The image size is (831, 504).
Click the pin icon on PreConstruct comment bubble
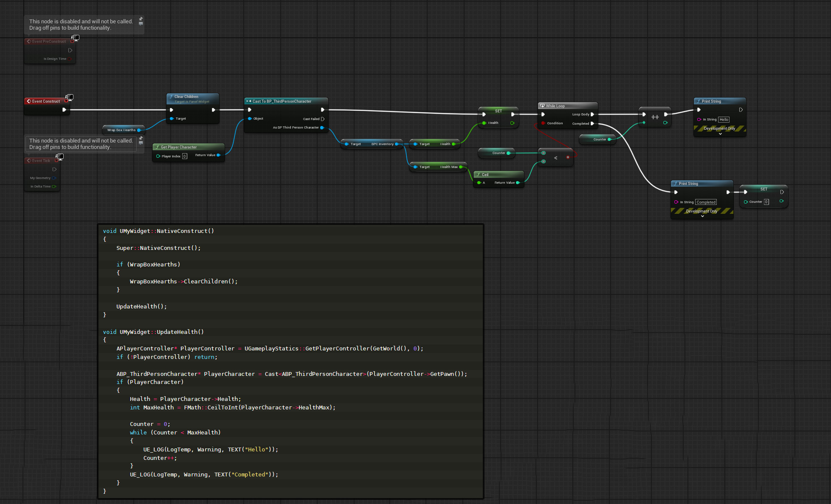(141, 19)
